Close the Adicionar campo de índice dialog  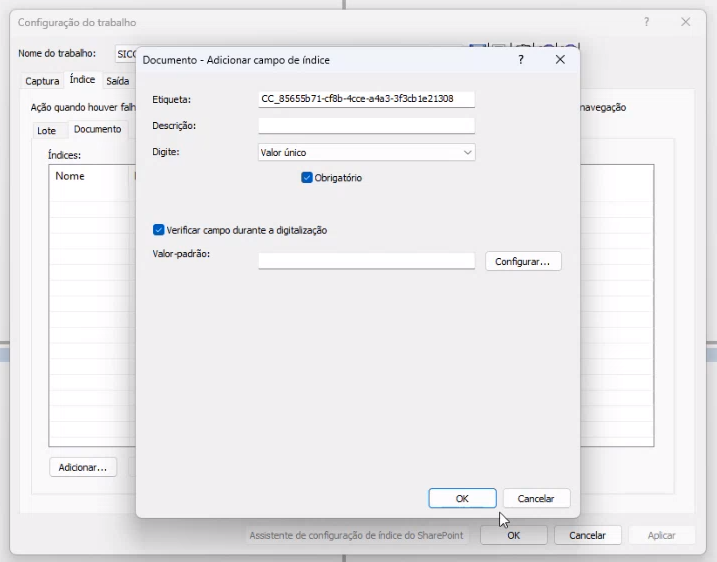pos(560,60)
